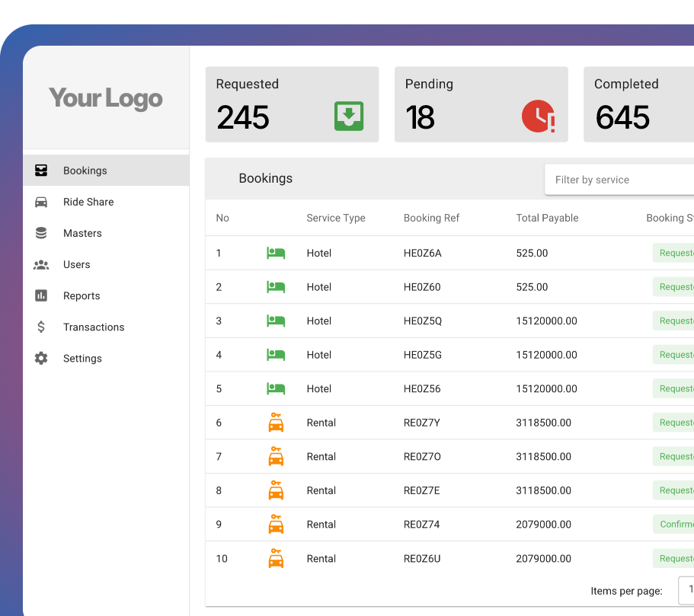Open the Ride Share menu entry
694x616 pixels.
pyautogui.click(x=106, y=202)
